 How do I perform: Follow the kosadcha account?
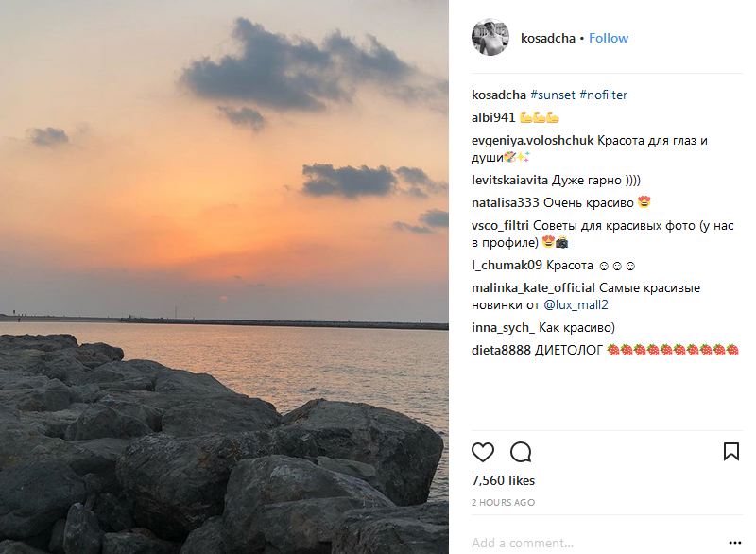coord(609,38)
